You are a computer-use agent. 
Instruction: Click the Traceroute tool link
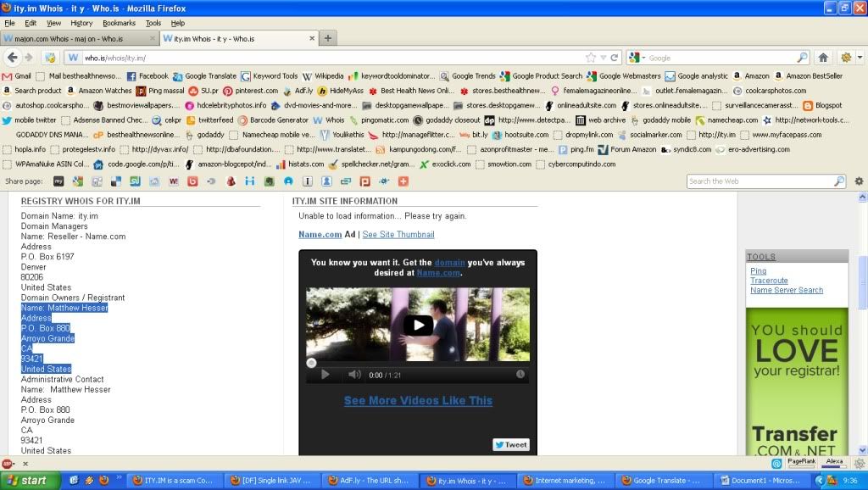pos(769,281)
